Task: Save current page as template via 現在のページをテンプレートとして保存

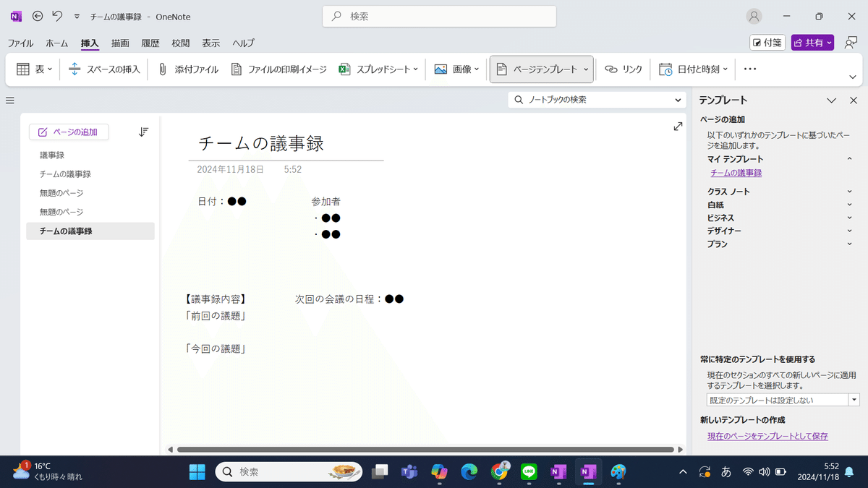Action: click(767, 436)
